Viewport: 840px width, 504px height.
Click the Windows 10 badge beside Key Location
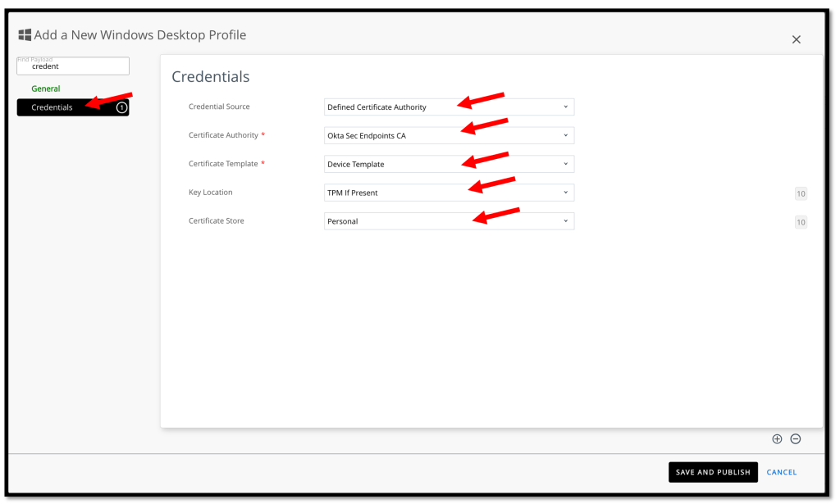801,193
